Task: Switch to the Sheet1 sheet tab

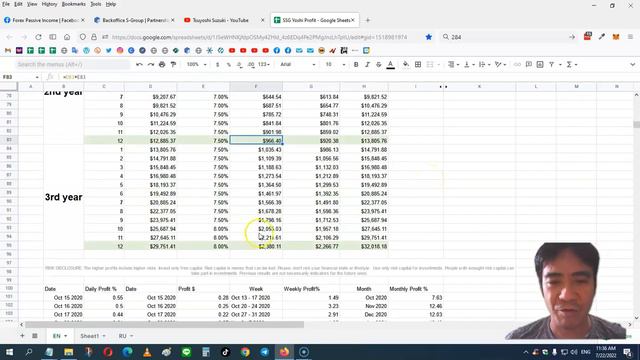Action: 89,336
